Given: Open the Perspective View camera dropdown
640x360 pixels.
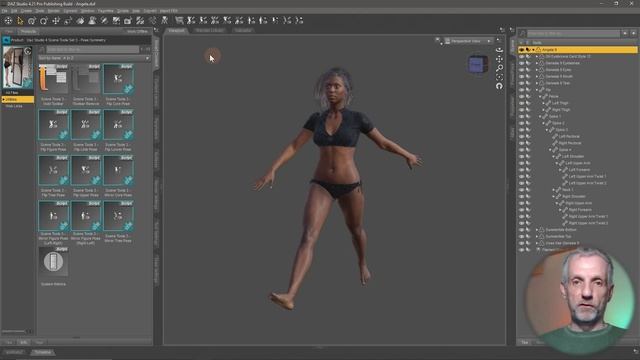Looking at the screenshot, I should (x=468, y=41).
